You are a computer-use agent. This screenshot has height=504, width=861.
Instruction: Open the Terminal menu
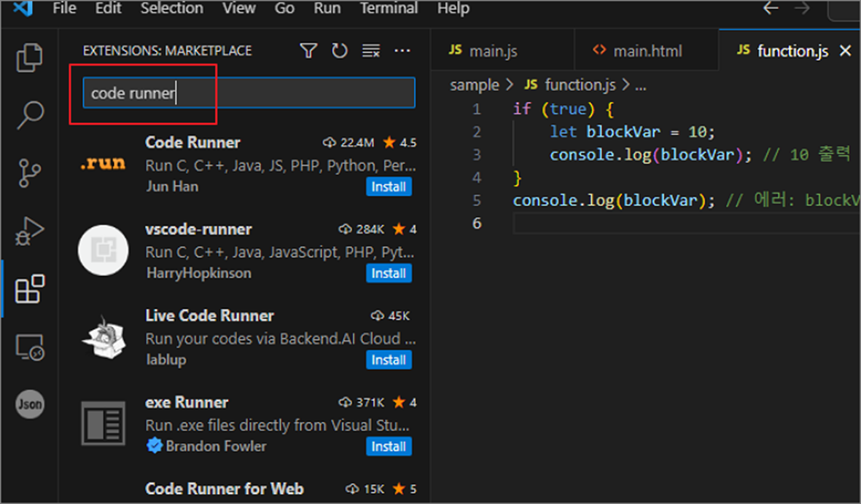(x=389, y=8)
